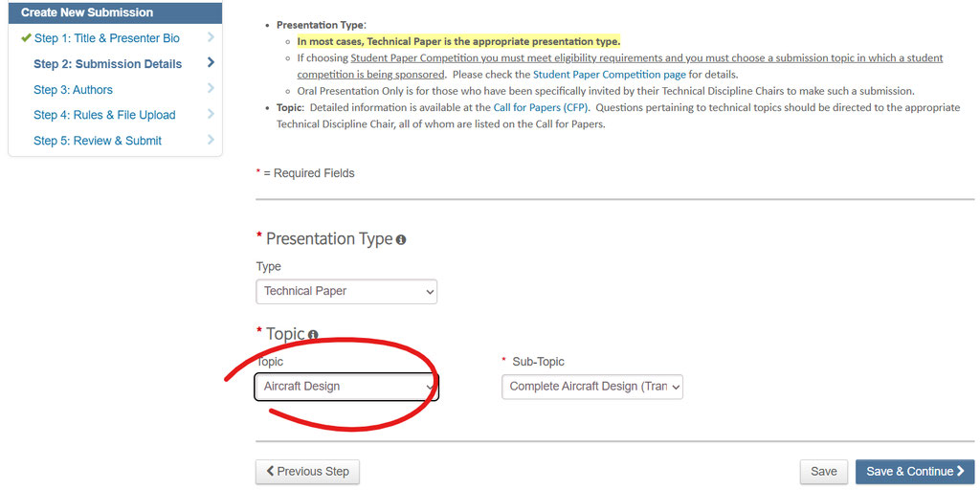Viewport: 980px width, 490px height.
Task: Jump to Step 4: Rules & File Upload
Action: point(104,115)
